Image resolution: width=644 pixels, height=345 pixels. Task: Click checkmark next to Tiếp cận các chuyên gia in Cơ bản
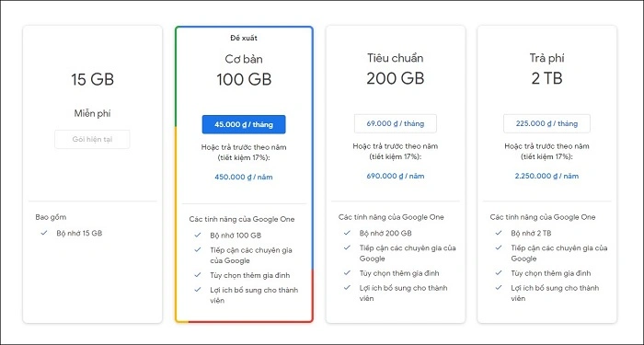pyautogui.click(x=198, y=249)
